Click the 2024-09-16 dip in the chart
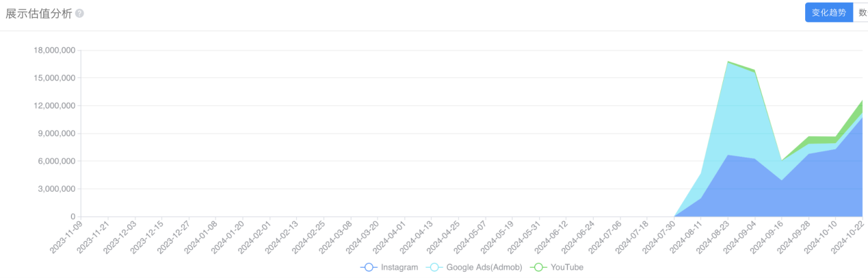This screenshot has width=868, height=278. pos(781,162)
